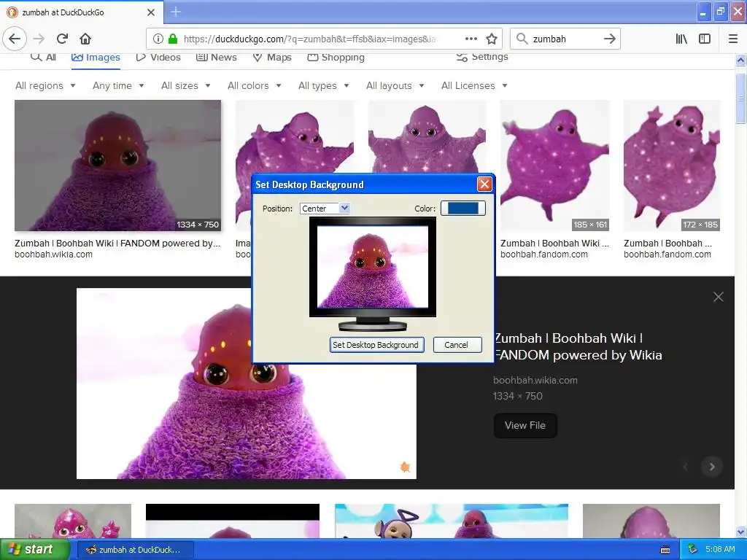Open the Position dropdown set to Center
Viewport: 747px width, 560px height.
click(325, 209)
